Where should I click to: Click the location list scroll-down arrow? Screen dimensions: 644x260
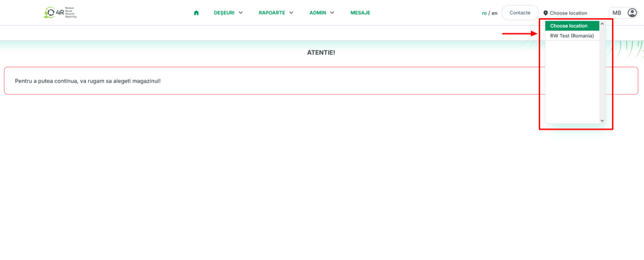coord(602,120)
